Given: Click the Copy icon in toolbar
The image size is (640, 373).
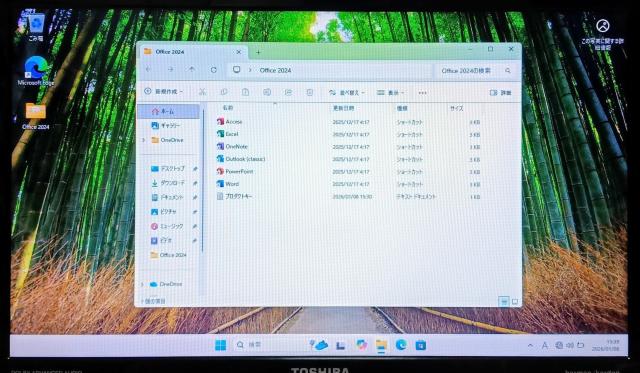Looking at the screenshot, I should (224, 92).
